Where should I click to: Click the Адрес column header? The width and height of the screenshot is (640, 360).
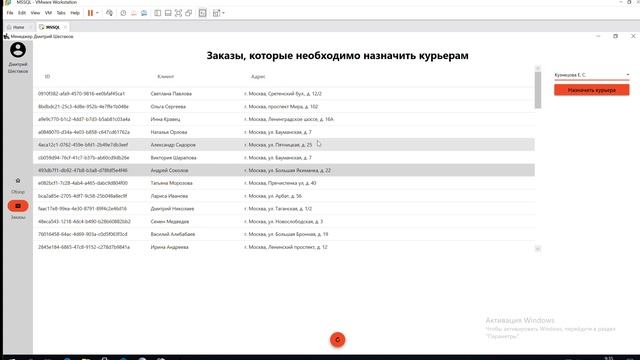pos(258,76)
